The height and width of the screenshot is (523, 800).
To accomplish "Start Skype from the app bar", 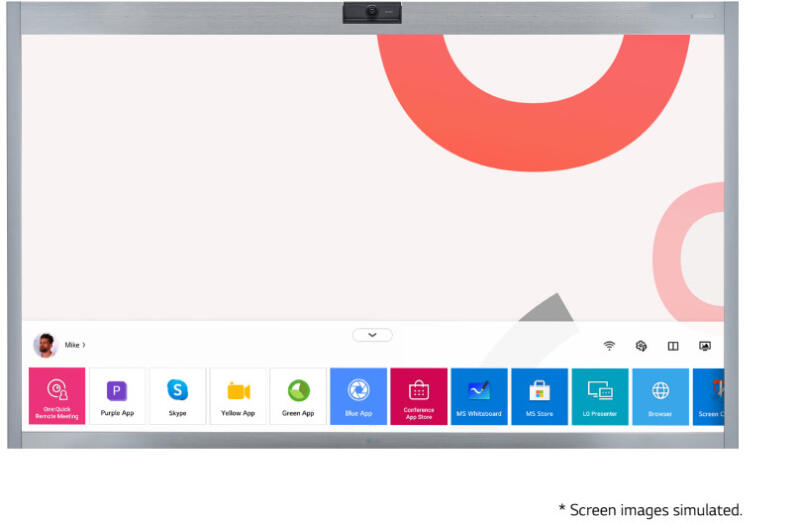I will (x=177, y=396).
